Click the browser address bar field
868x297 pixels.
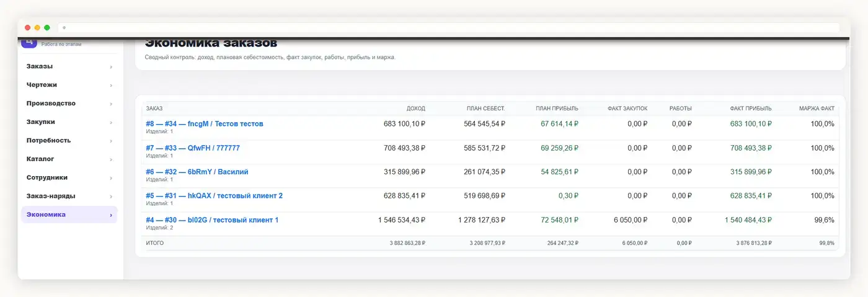(449, 28)
